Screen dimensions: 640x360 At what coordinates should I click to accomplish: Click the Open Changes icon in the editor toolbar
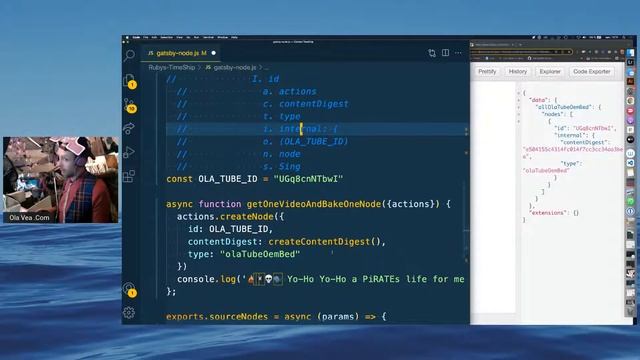(432, 53)
